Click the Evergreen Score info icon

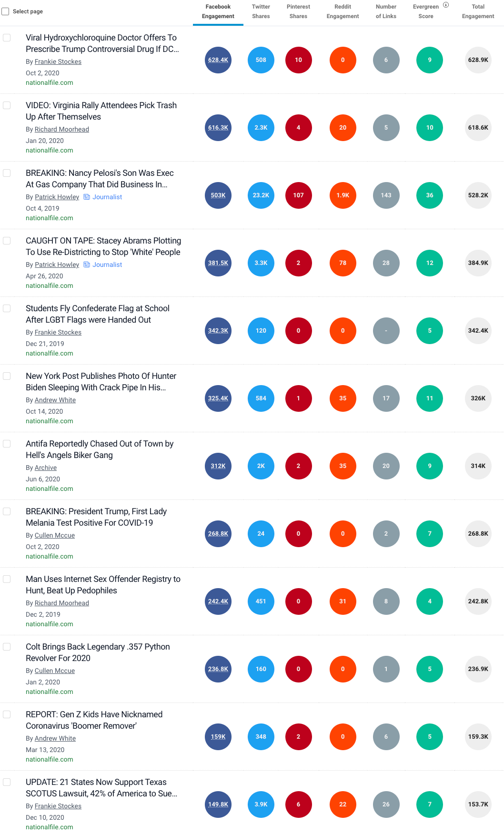point(446,5)
